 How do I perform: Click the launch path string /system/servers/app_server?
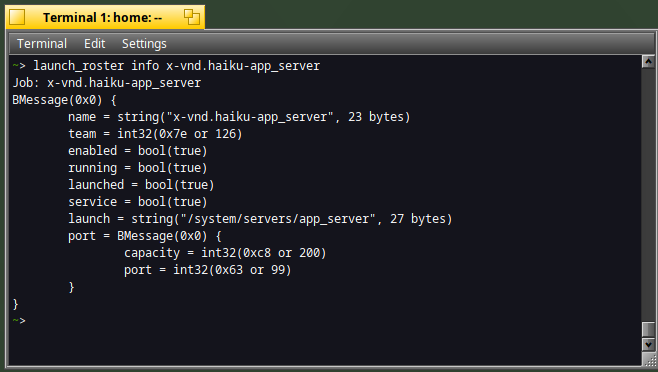point(277,219)
